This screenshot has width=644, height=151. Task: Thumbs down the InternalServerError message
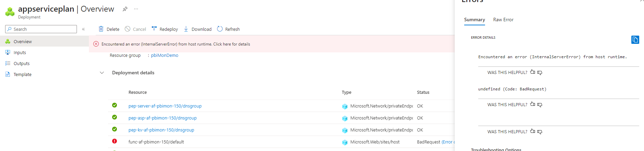tap(540, 73)
